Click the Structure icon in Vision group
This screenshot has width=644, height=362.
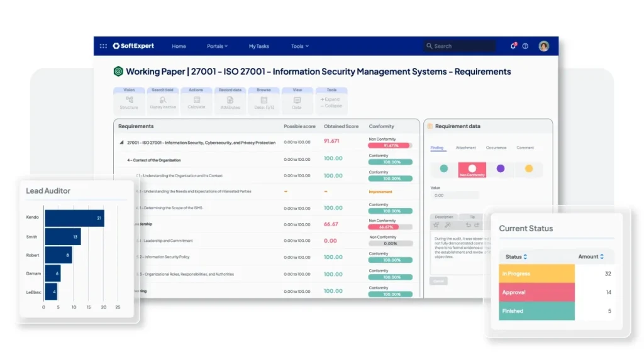[129, 101]
